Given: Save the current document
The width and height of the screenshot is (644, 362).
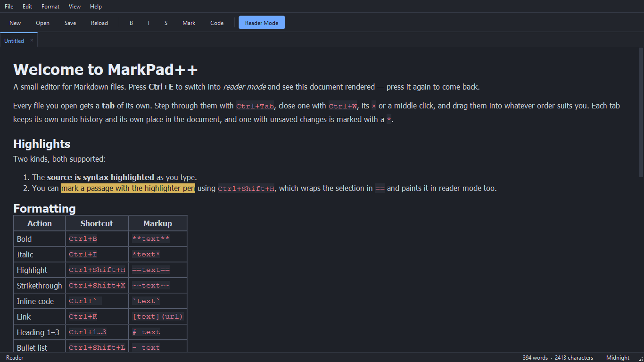Looking at the screenshot, I should (70, 23).
